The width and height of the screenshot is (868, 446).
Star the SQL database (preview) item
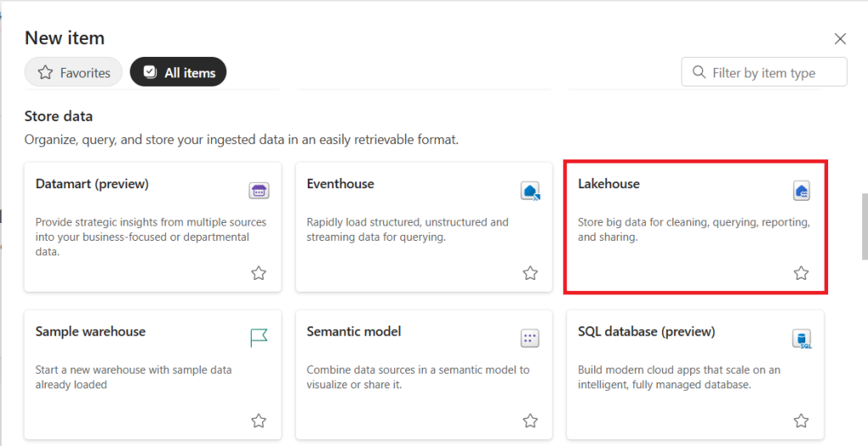[801, 421]
